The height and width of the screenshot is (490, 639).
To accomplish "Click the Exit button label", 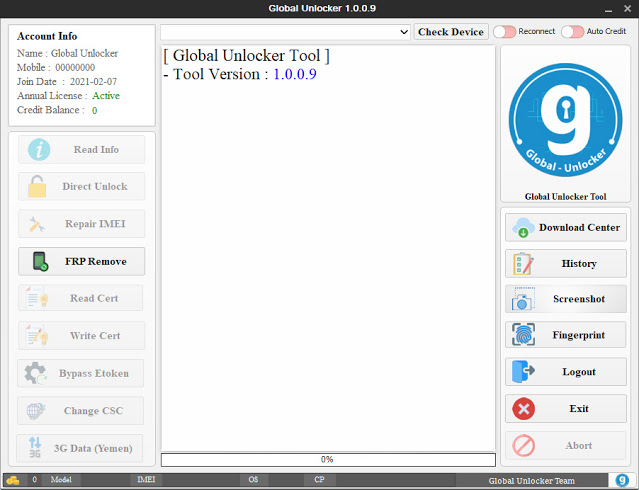I will [x=579, y=408].
